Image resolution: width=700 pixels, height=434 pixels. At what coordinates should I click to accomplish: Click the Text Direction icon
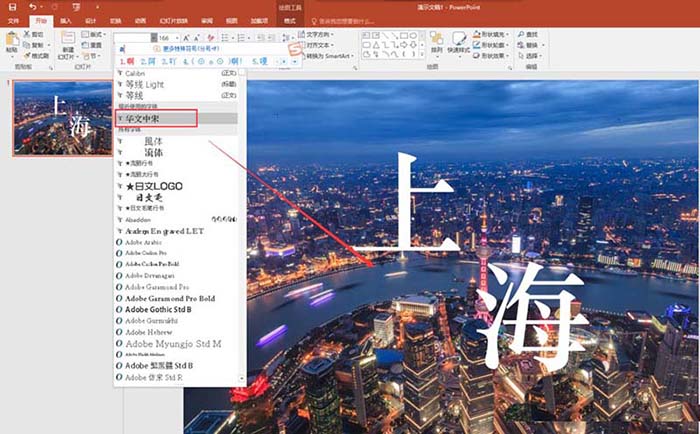[x=302, y=34]
